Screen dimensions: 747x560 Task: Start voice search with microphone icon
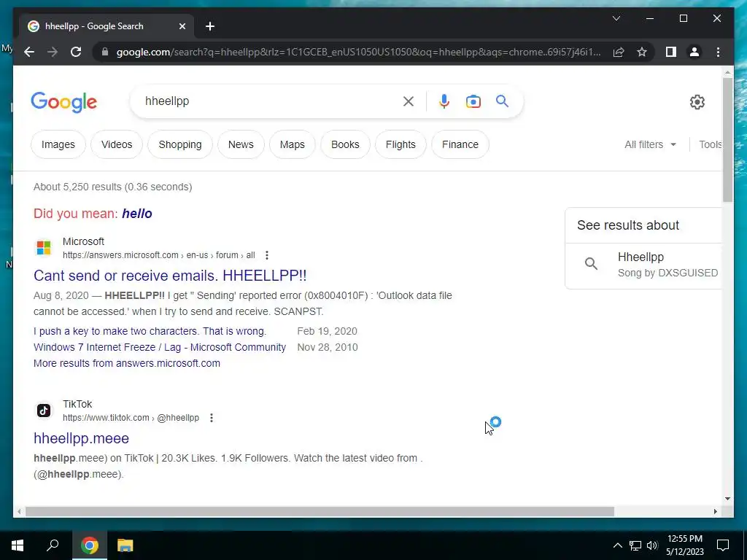pyautogui.click(x=444, y=101)
